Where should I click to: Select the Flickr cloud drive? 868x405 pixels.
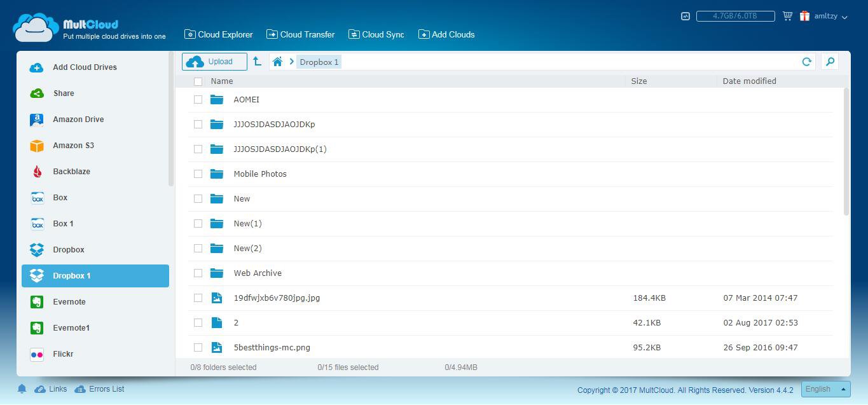[x=95, y=354]
